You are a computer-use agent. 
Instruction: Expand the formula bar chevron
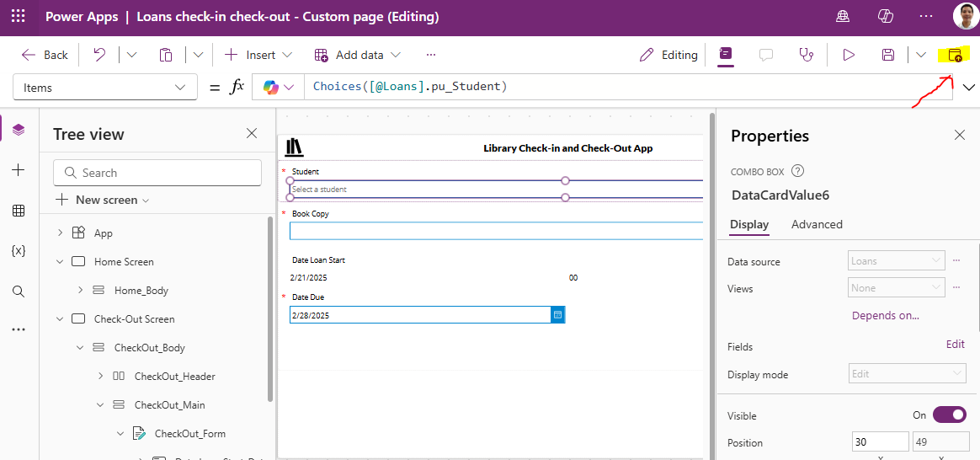(968, 88)
